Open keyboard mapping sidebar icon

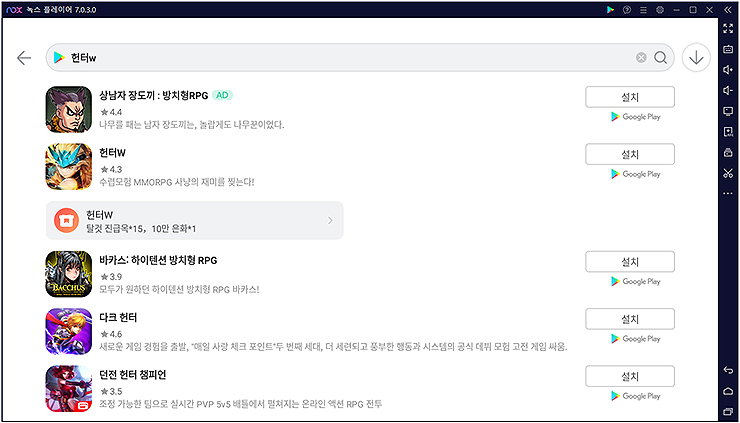728,49
